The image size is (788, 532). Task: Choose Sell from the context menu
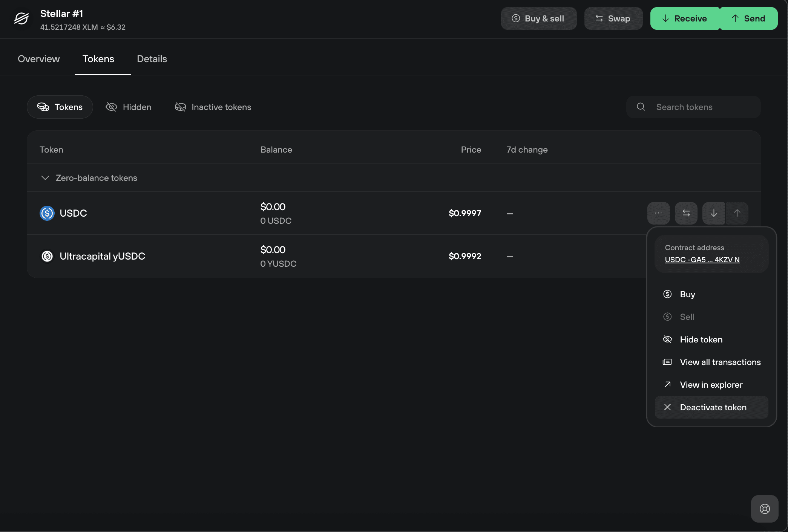(x=711, y=317)
